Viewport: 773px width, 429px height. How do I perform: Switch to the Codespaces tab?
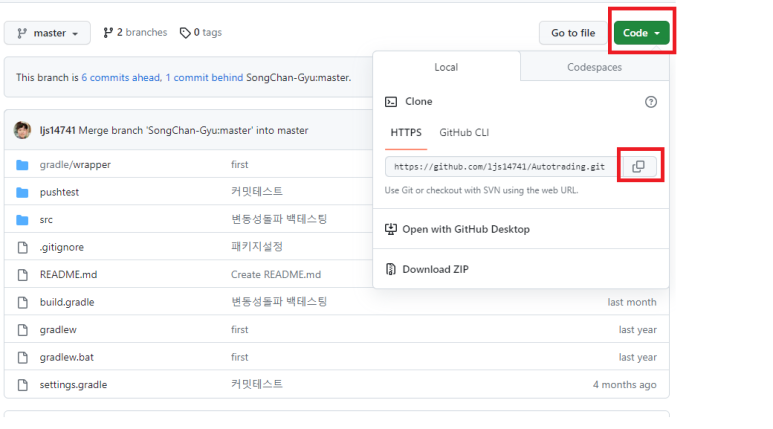coord(594,67)
